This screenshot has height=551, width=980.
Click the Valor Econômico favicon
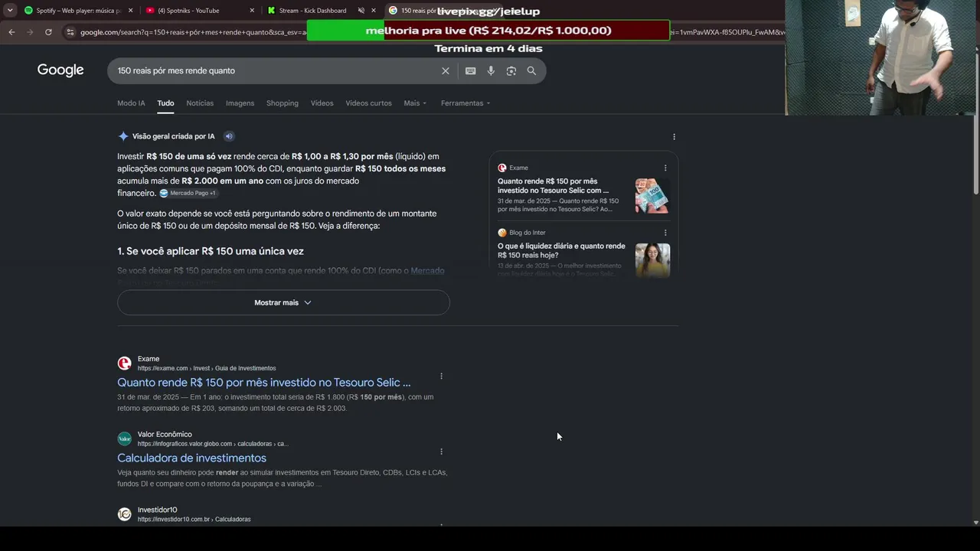[124, 439]
